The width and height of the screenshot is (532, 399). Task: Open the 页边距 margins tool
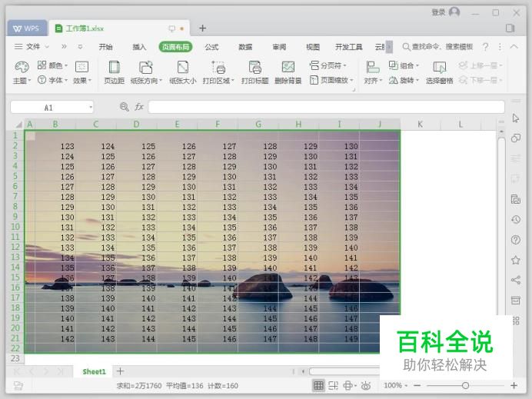coord(114,72)
